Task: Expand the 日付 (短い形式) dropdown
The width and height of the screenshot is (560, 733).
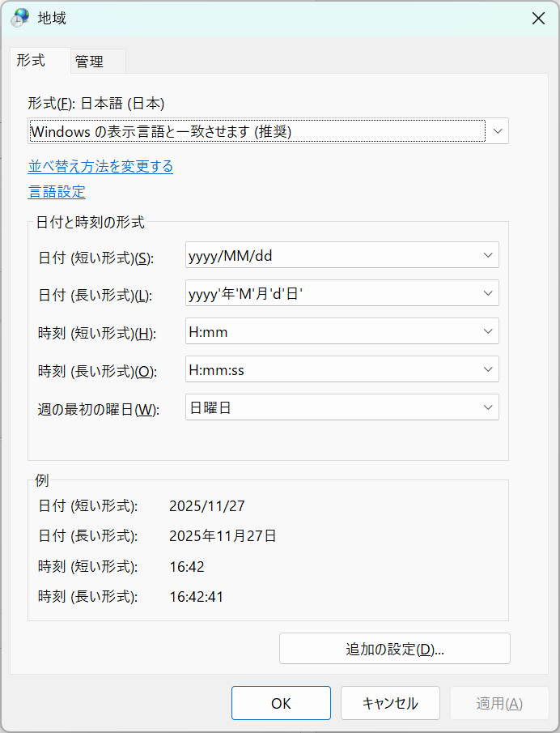Action: coord(487,255)
